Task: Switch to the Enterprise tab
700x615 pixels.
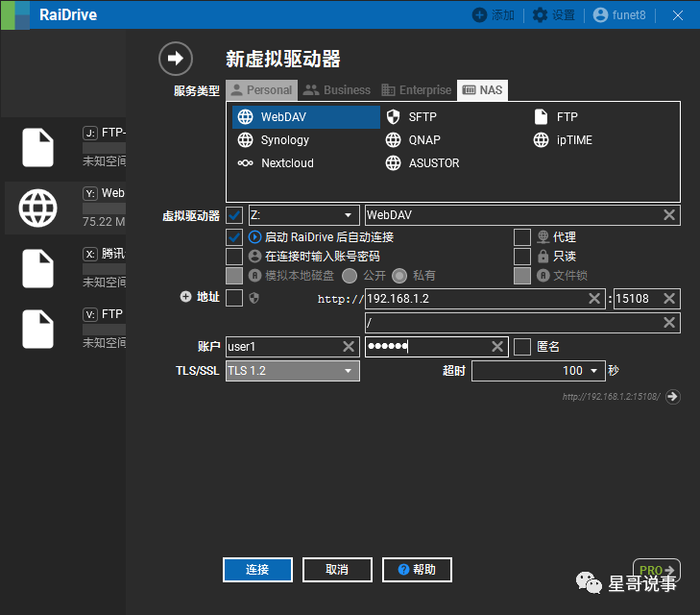Action: tap(416, 90)
